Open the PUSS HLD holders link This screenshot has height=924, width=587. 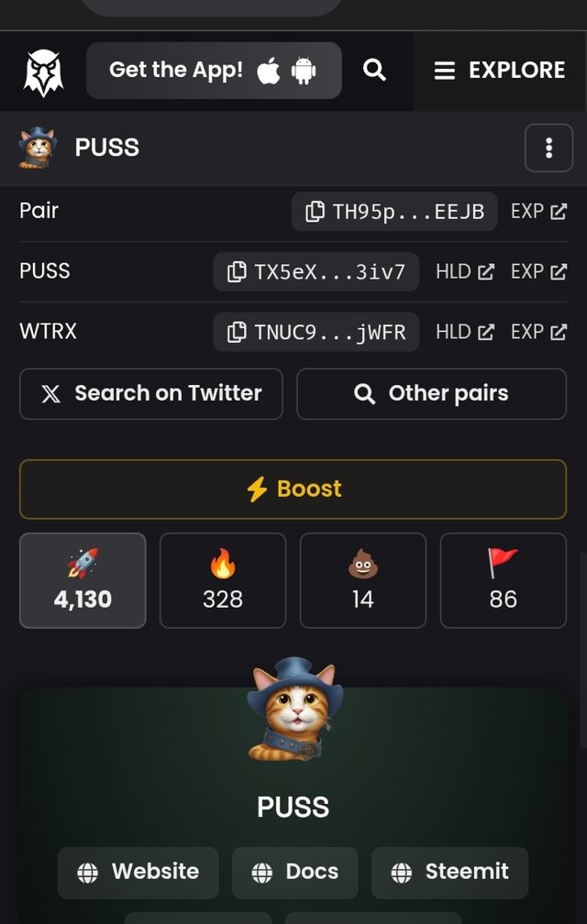[x=465, y=271]
